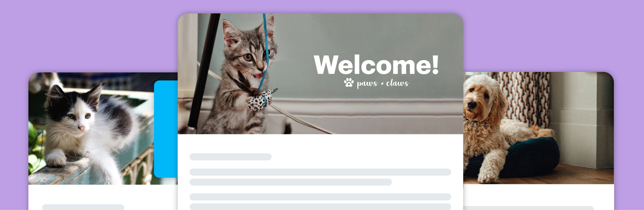The width and height of the screenshot is (644, 210).
Task: Select the curly dog on bed photo
Action: pos(538,128)
